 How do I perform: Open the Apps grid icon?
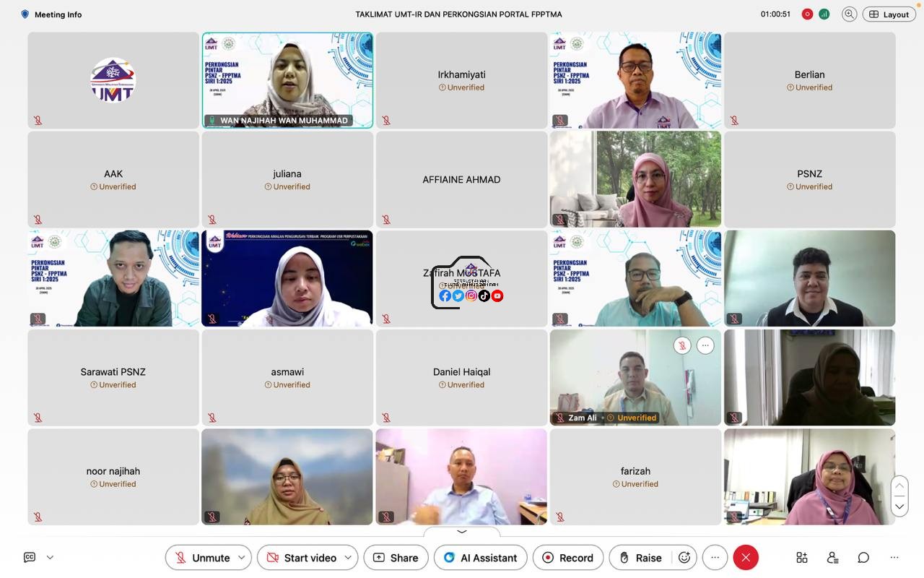(x=802, y=557)
